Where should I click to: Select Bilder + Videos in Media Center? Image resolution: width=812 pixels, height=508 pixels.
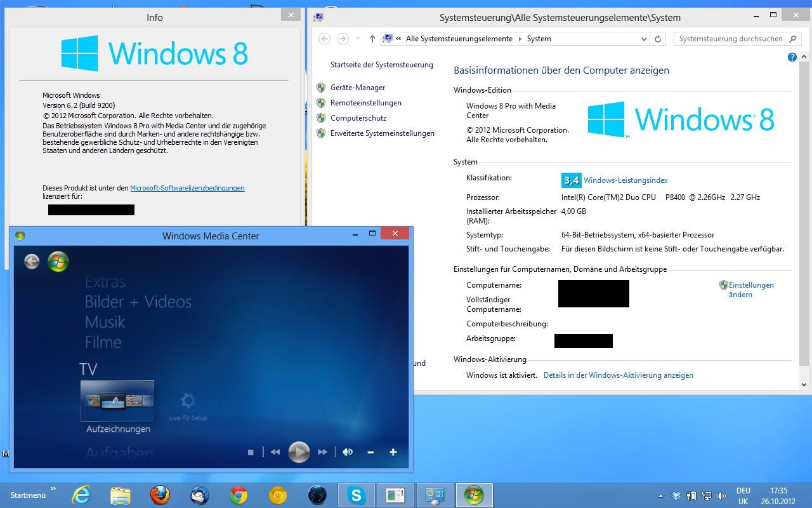[x=138, y=302]
